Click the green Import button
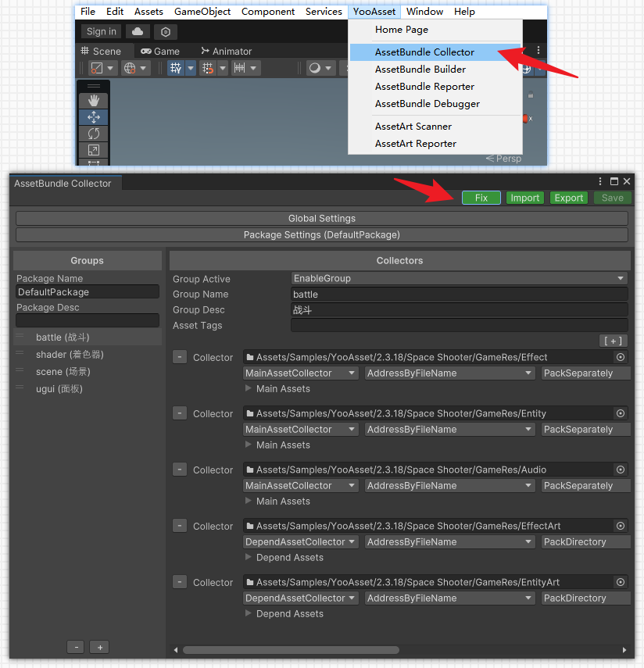Viewport: 644px width, 668px height. point(525,198)
